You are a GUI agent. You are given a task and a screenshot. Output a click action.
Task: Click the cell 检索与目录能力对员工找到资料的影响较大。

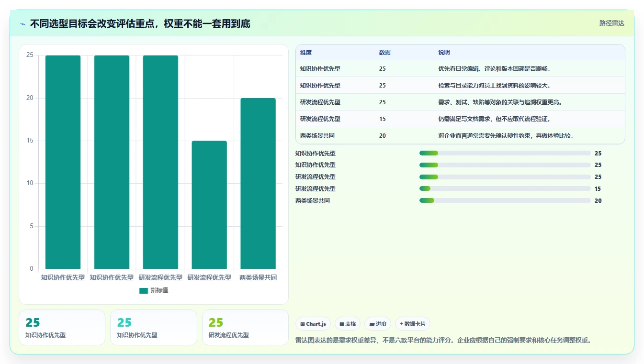(495, 86)
